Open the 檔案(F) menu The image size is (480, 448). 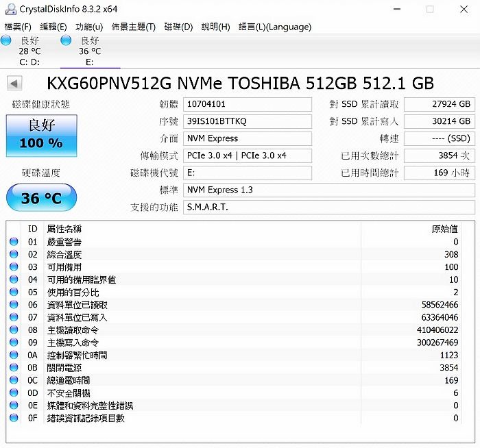click(18, 27)
